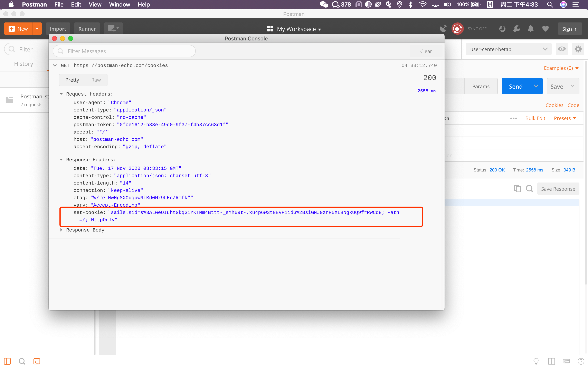Click the 2558 ms timing text in console
This screenshot has width=588, height=365.
pyautogui.click(x=427, y=91)
